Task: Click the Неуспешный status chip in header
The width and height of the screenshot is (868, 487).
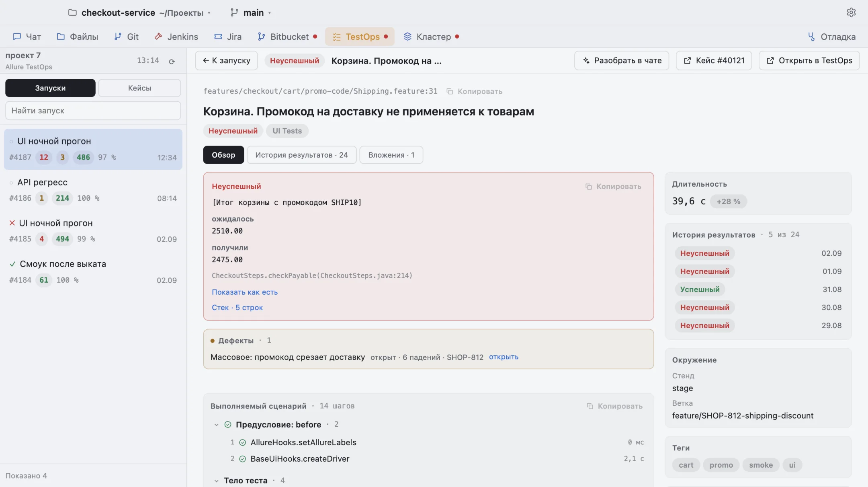Action: pyautogui.click(x=294, y=61)
